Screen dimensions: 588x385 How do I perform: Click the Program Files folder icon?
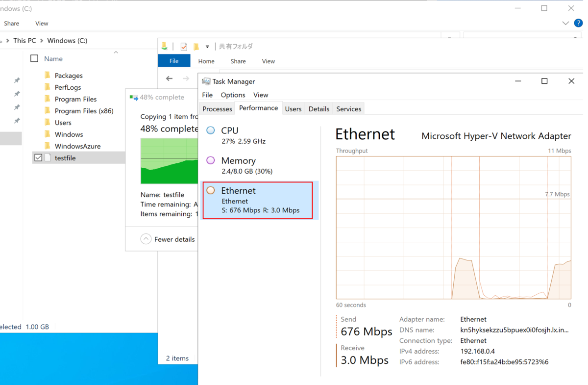(x=48, y=99)
